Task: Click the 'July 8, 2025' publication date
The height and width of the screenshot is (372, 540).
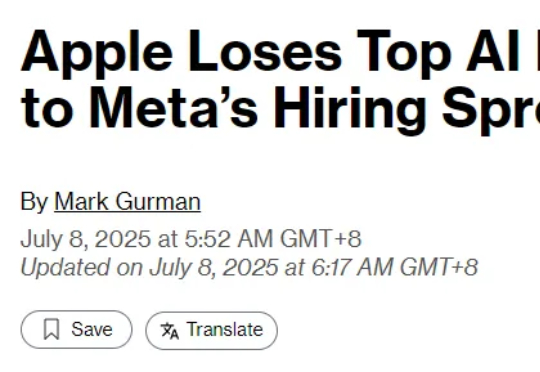Action: pos(86,238)
